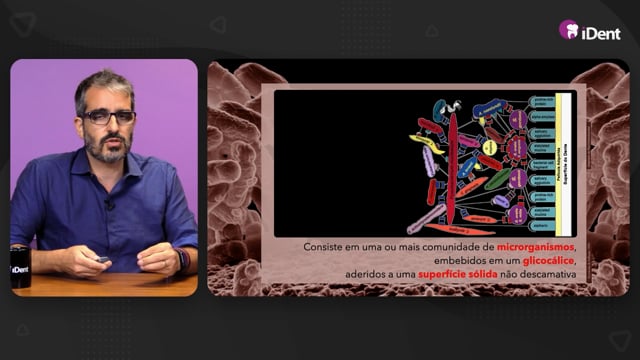Viewport: 640px width, 360px height.
Task: Click the red word microrganismos
Action: 536,247
